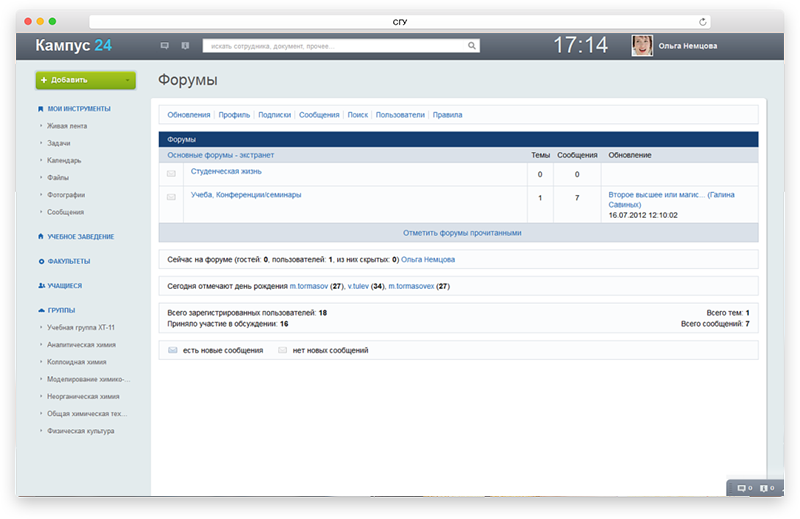Click the browser reload icon in the address bar
Viewport: 800px width, 519px height.
click(703, 21)
